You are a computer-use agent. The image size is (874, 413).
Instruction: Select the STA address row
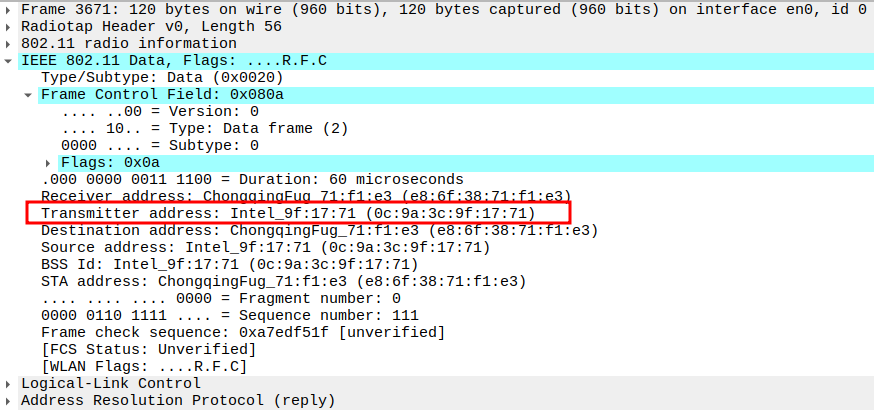[282, 281]
